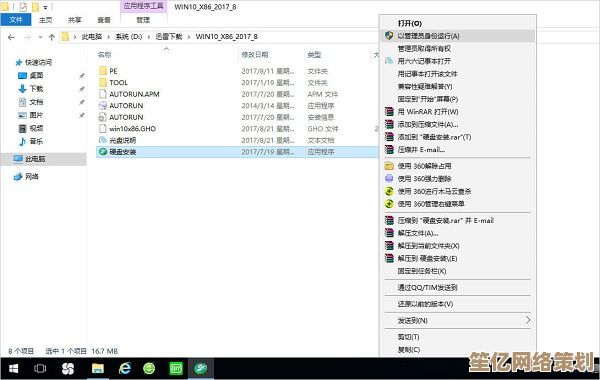This screenshot has width=600, height=380.
Task: Open 文档 in the sidebar
Action: [x=36, y=102]
